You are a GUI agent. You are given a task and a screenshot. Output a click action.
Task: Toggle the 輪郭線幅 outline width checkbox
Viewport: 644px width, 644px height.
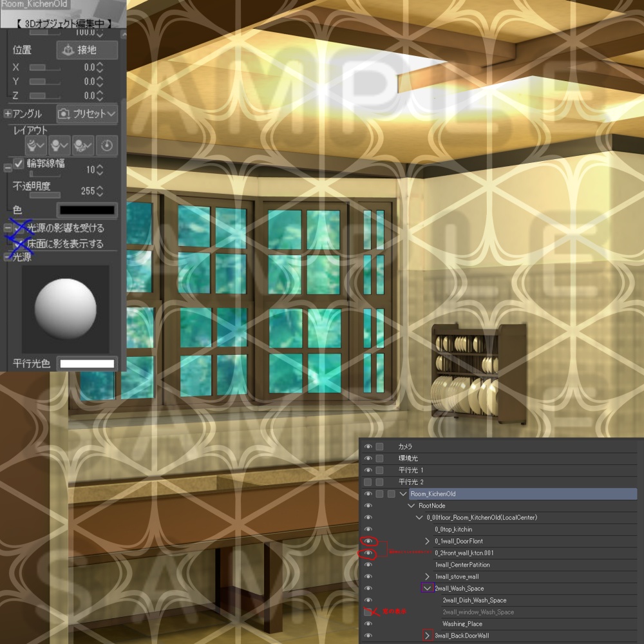[19, 164]
